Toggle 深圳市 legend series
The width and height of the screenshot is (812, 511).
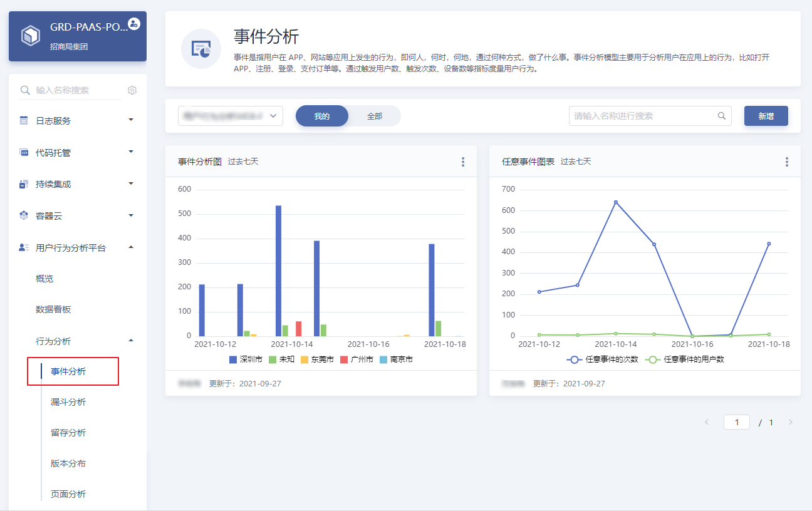[246, 359]
